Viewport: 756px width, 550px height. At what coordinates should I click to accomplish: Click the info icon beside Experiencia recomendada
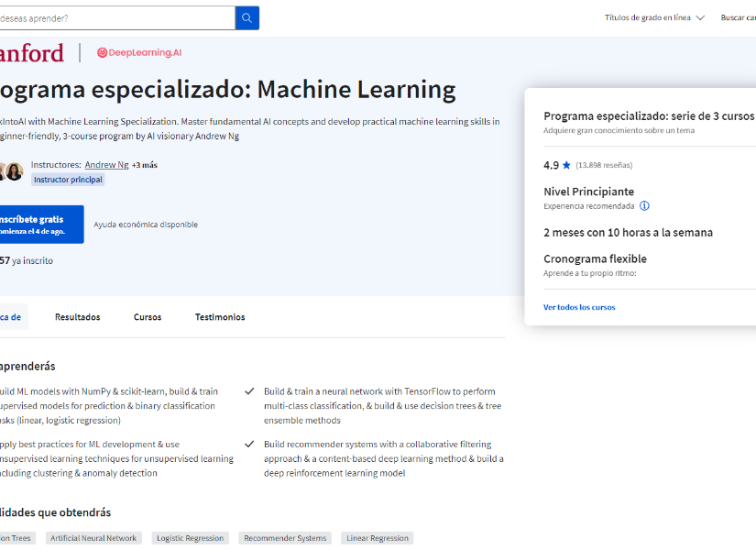coord(644,206)
